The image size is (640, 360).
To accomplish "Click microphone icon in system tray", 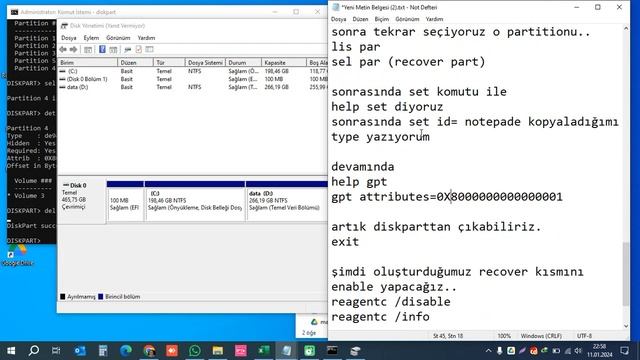I will [500, 351].
